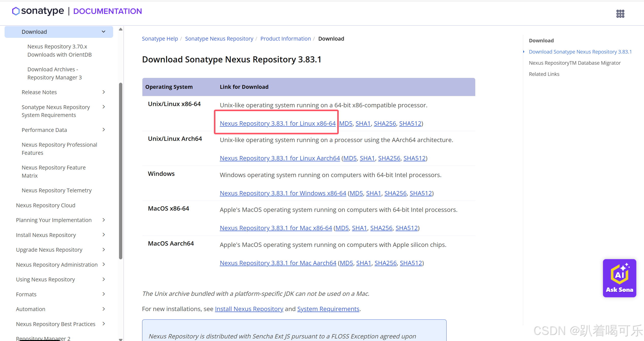Expand Planning Your Implementation chevron
This screenshot has height=341, width=644.
click(x=104, y=220)
